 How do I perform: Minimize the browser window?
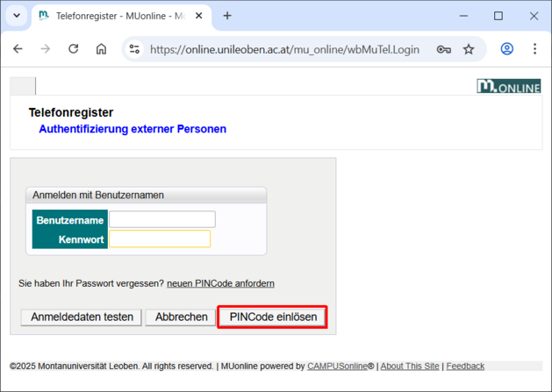(x=463, y=16)
